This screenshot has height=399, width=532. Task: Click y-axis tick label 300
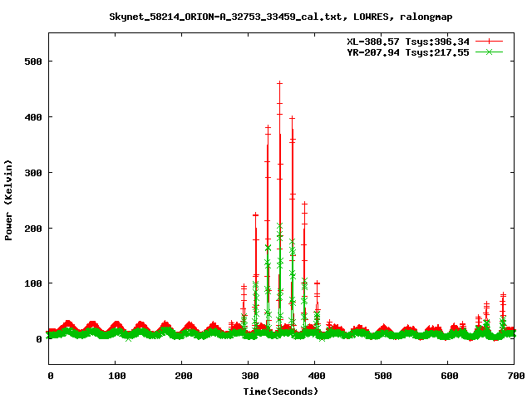33,173
